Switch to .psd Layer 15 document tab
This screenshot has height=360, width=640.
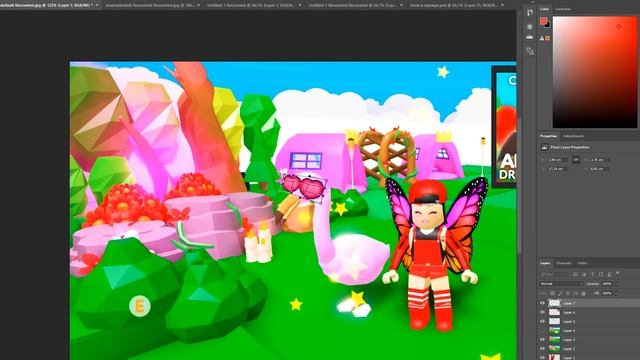coord(453,5)
